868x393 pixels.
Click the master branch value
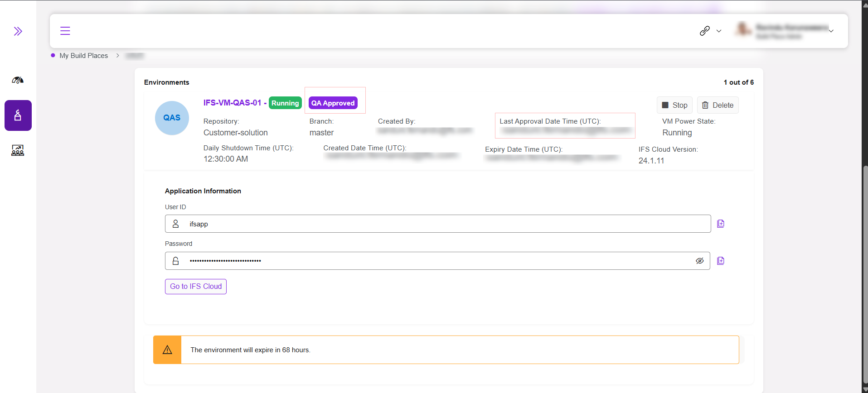click(x=322, y=133)
